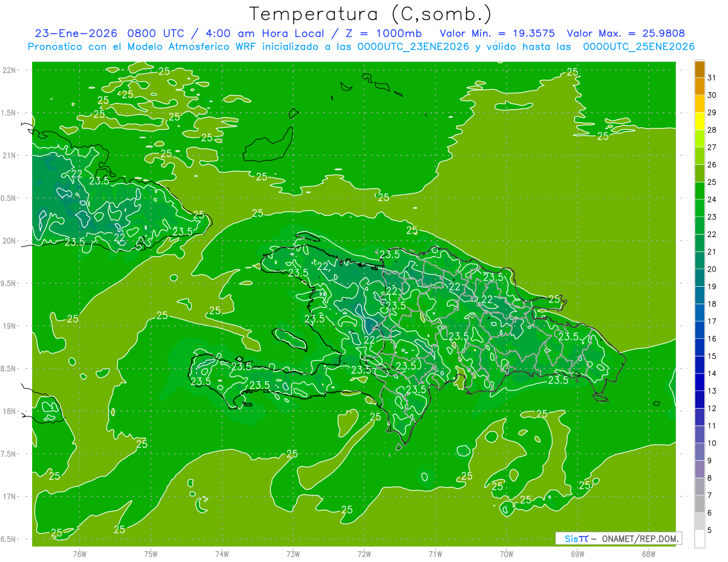Click the '0000UTC_23ENE2026' initialization time

point(414,47)
